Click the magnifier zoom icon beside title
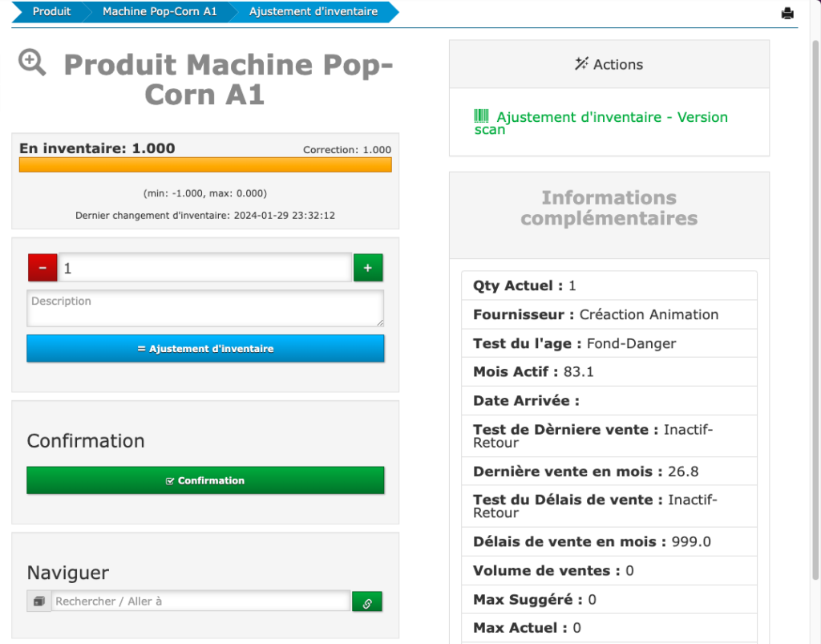 [x=33, y=63]
